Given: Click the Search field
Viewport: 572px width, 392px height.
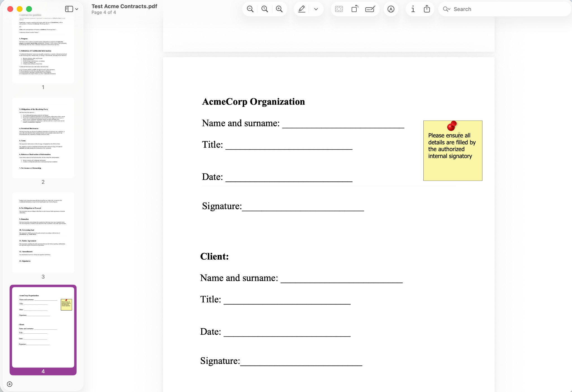Looking at the screenshot, I should click(504, 9).
